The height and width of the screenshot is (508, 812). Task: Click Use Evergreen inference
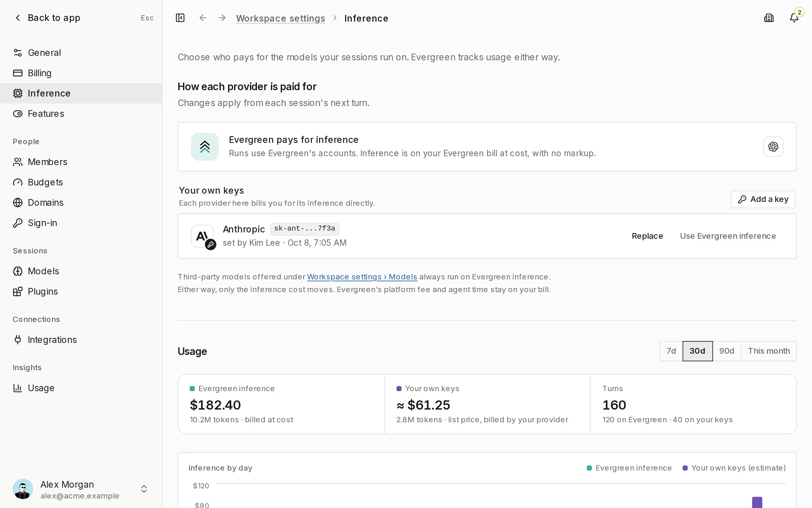pos(728,236)
